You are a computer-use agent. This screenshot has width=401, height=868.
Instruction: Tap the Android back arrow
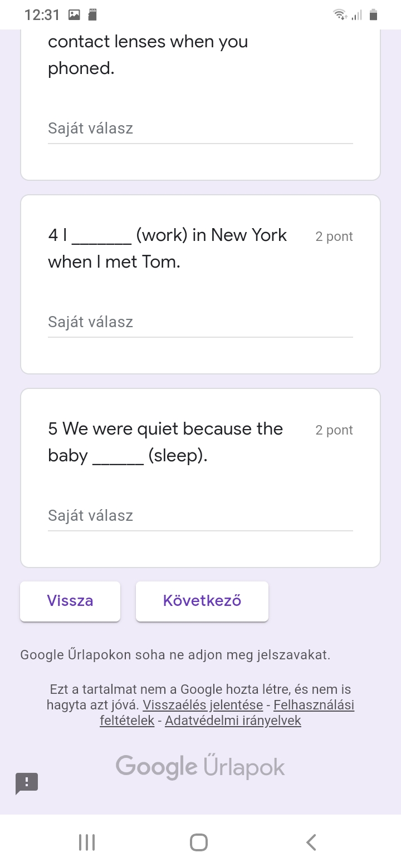tap(311, 842)
